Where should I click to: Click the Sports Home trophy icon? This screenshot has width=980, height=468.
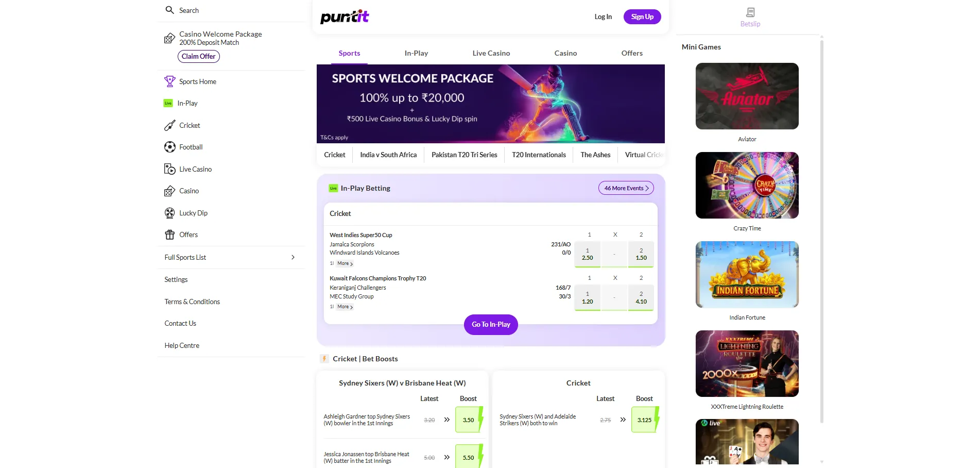(x=169, y=81)
